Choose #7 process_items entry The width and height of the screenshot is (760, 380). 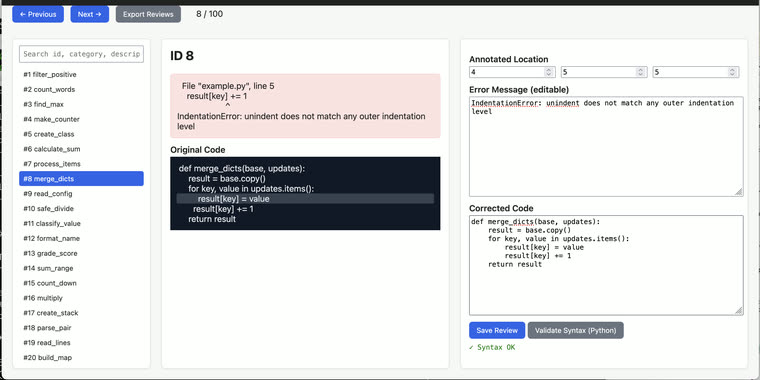tap(81, 164)
